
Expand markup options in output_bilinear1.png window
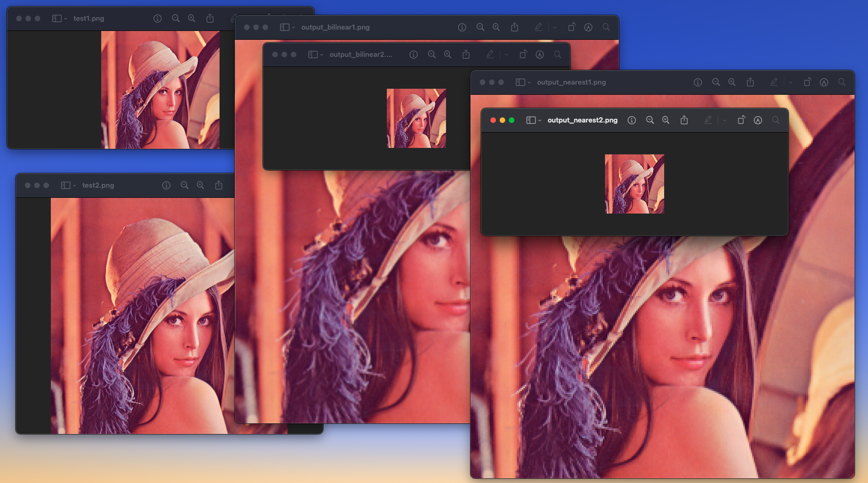pyautogui.click(x=555, y=27)
